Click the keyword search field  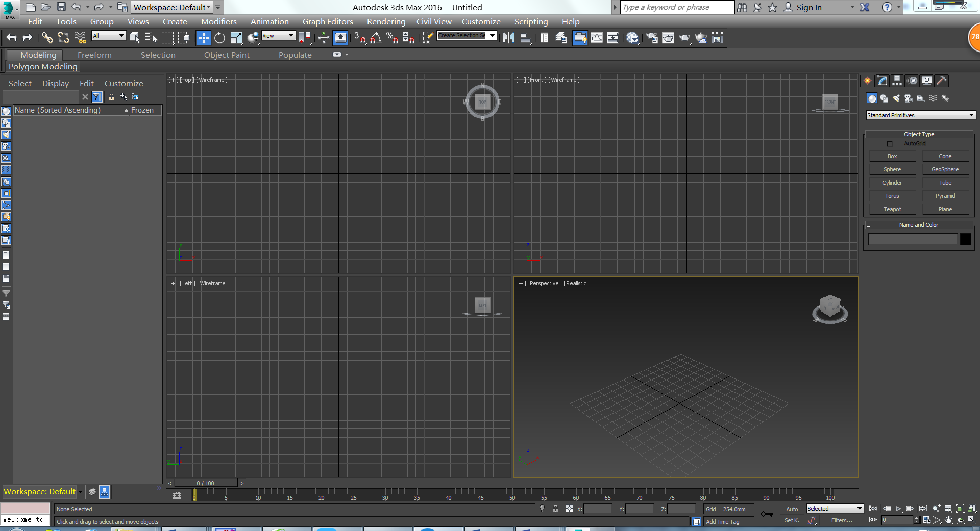coord(676,7)
